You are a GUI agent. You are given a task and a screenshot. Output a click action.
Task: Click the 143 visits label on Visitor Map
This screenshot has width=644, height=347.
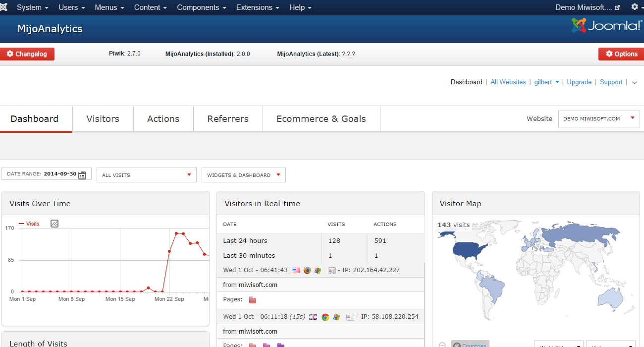point(453,225)
